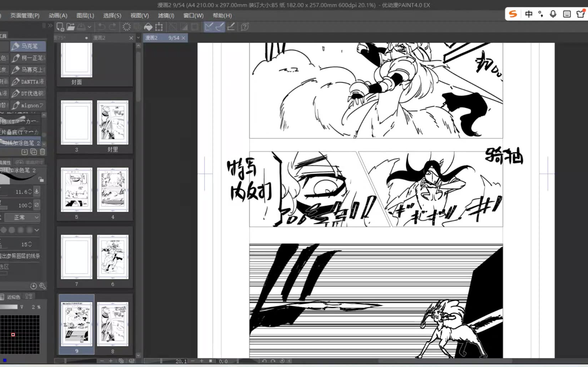Click the open file folder icon
Image resolution: width=588 pixels, height=367 pixels.
[71, 27]
